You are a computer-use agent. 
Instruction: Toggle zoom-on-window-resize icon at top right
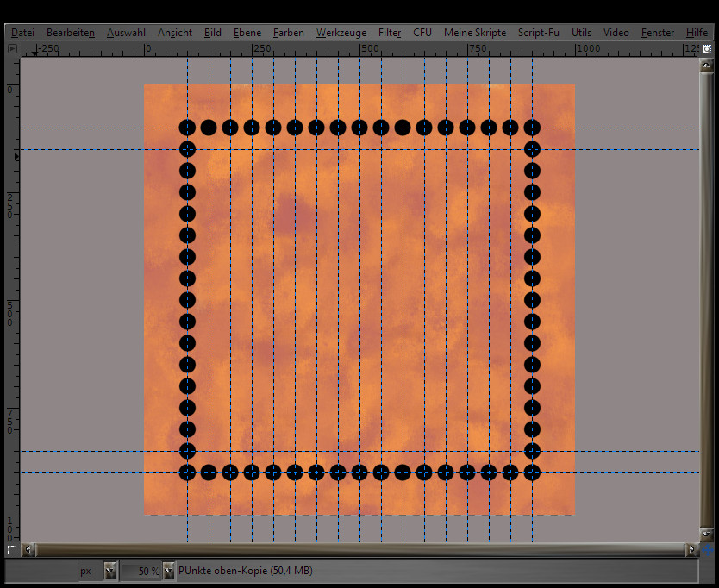[x=707, y=49]
